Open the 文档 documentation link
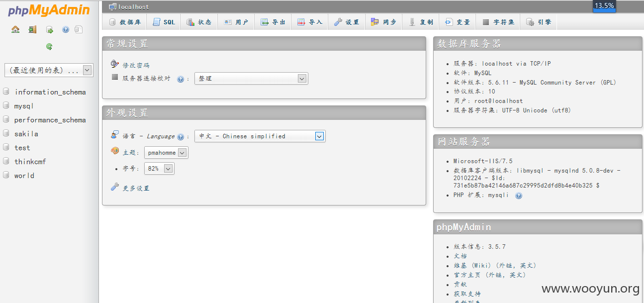Screen dimensions: 644x303 [460, 256]
